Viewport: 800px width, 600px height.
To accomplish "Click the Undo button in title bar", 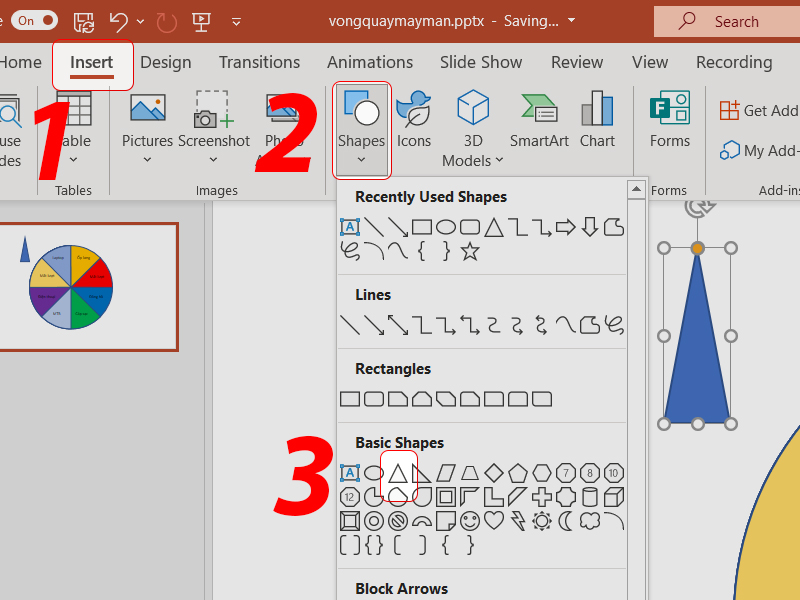I will 119,20.
